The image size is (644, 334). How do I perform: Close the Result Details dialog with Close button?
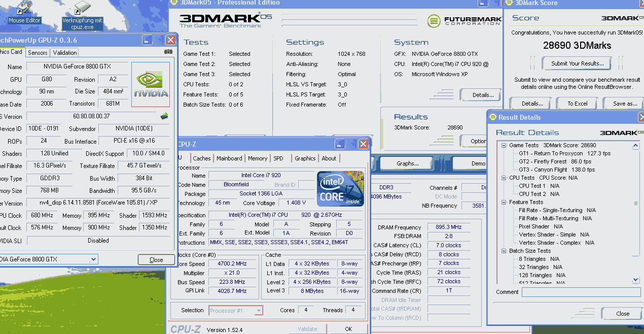coord(622,314)
